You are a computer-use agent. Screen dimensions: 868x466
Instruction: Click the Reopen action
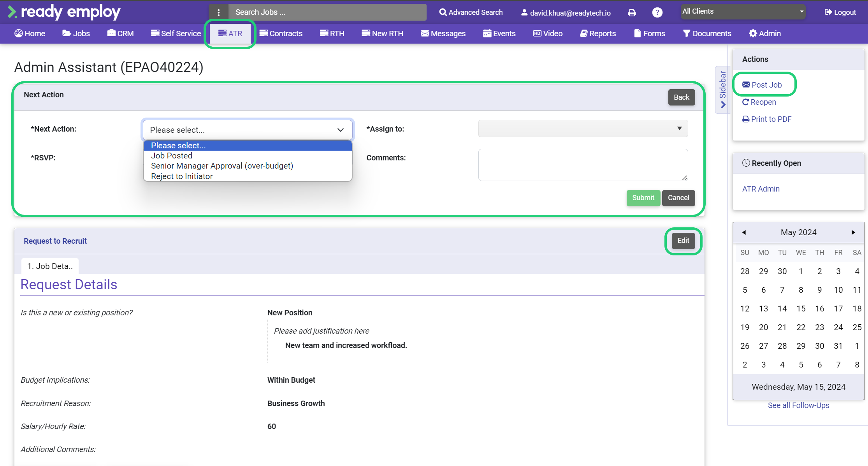[759, 102]
